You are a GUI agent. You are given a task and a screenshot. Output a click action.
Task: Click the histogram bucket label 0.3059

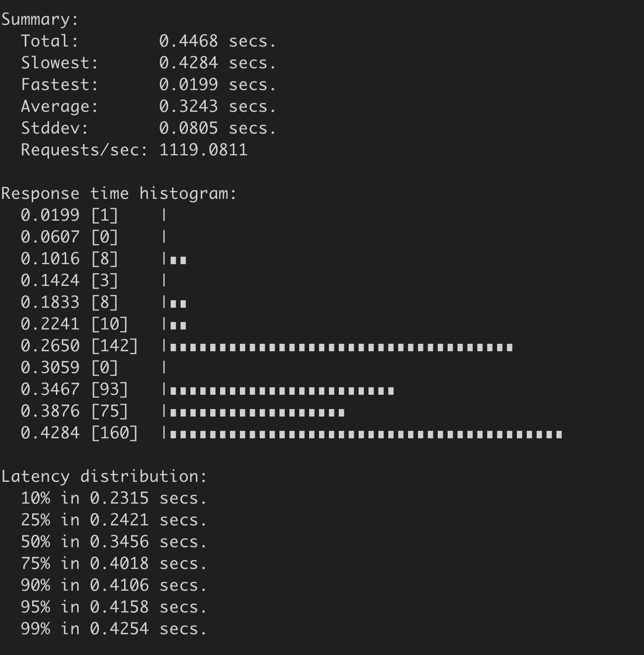[50, 368]
